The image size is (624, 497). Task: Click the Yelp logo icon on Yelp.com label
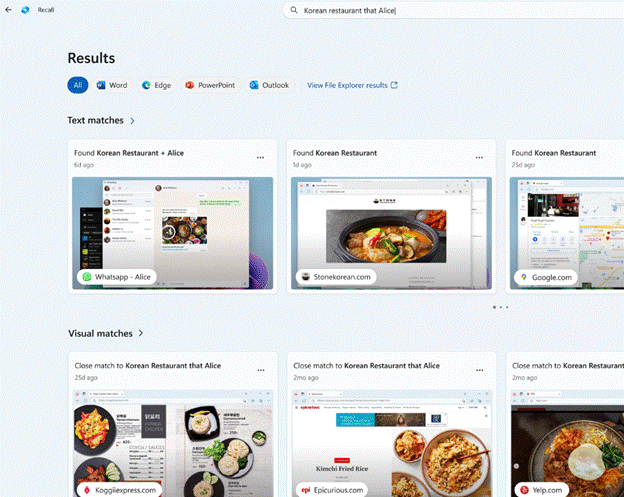[524, 490]
